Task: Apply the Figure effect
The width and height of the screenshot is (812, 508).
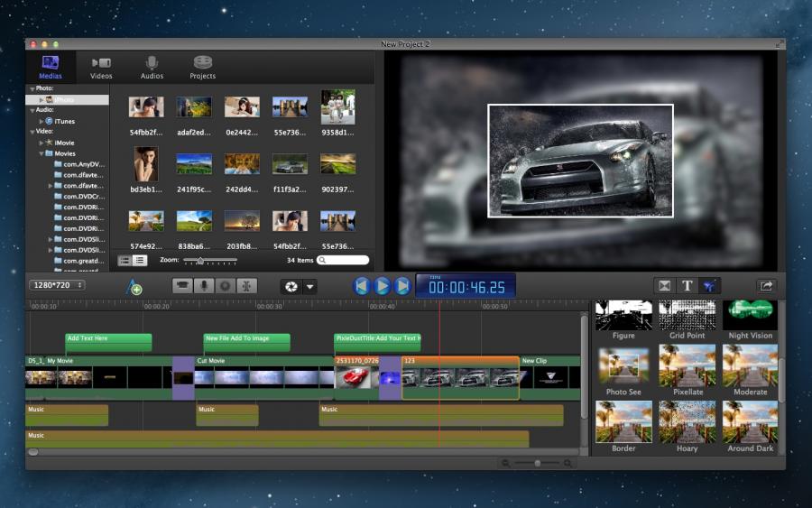Action: click(x=623, y=315)
